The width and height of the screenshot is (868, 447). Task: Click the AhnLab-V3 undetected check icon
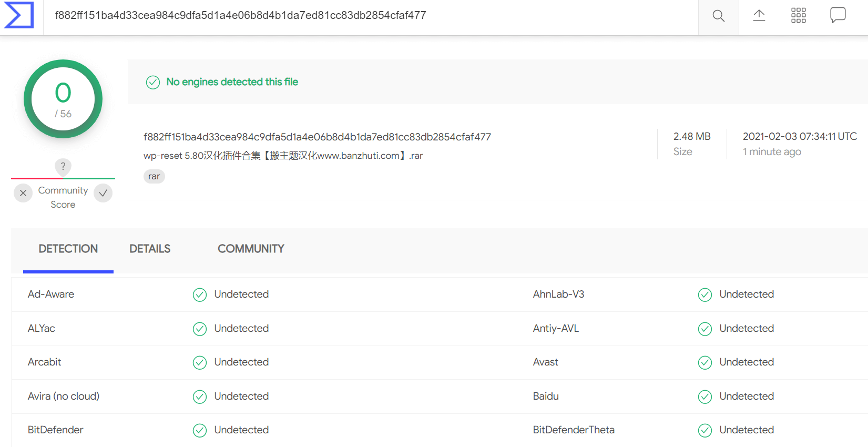click(705, 294)
